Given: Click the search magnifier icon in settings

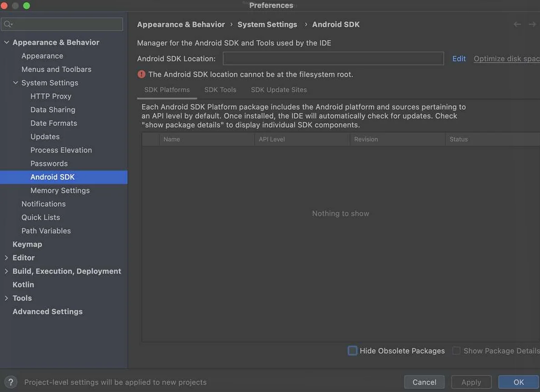Looking at the screenshot, I should click(8, 24).
